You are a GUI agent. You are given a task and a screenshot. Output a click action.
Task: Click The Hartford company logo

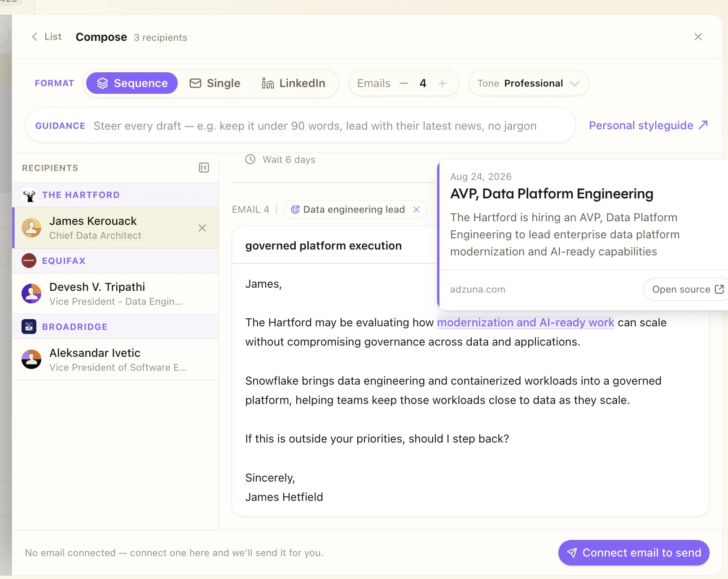(29, 195)
